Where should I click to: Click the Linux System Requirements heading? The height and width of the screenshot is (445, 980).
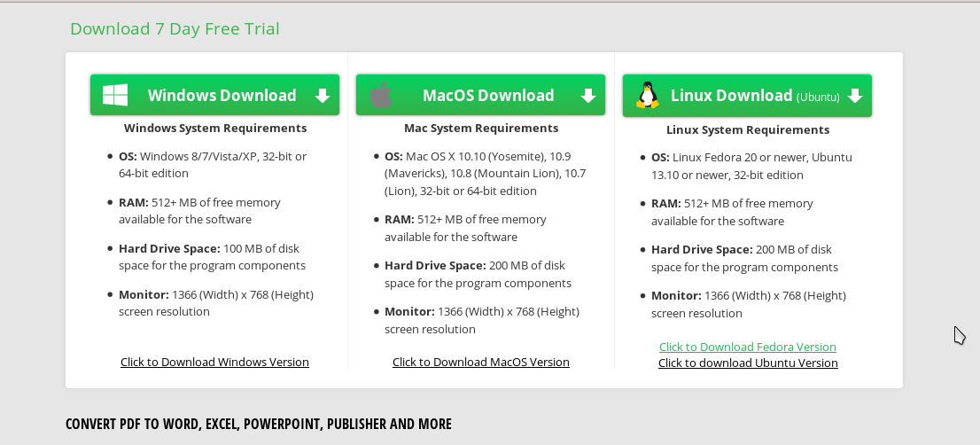pos(748,130)
